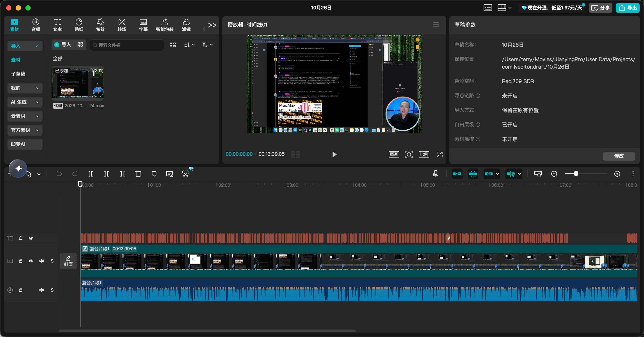Open the AI assistant sparkle button
The width and height of the screenshot is (644, 337).
tap(18, 169)
